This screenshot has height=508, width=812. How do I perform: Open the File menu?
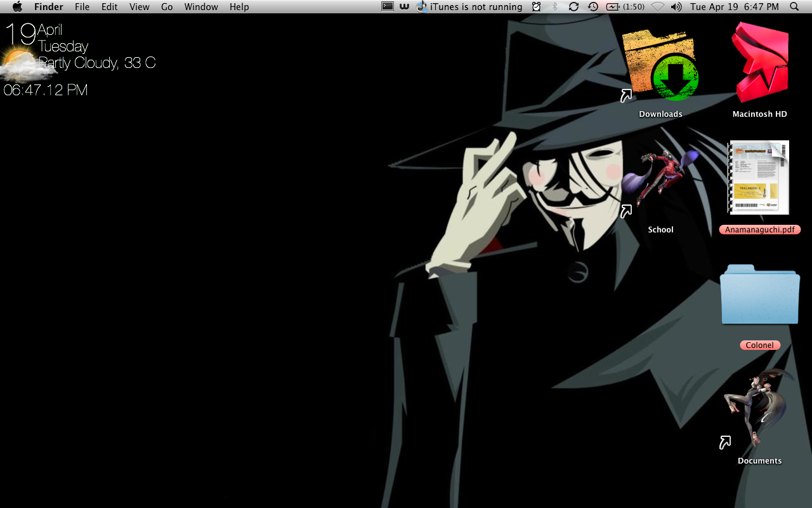point(82,7)
